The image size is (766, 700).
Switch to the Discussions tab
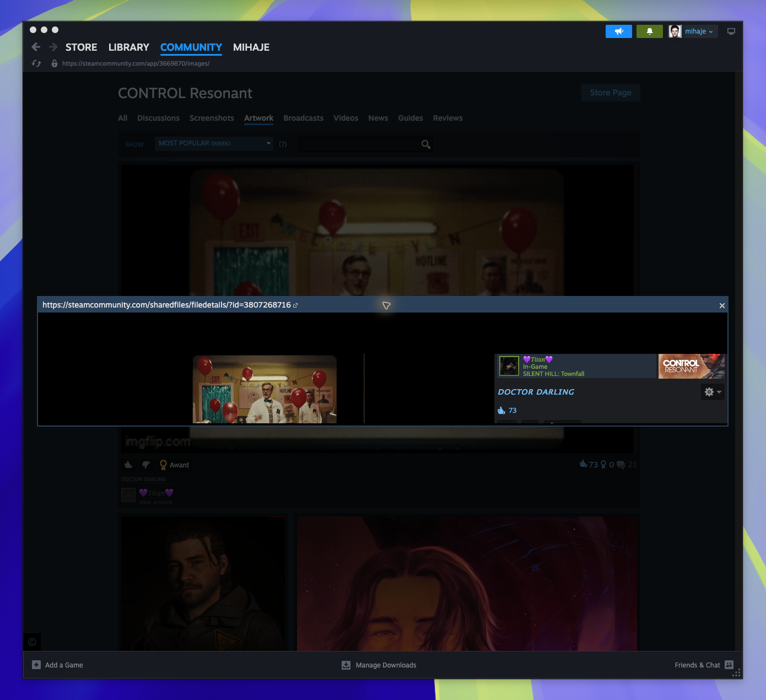(x=158, y=118)
